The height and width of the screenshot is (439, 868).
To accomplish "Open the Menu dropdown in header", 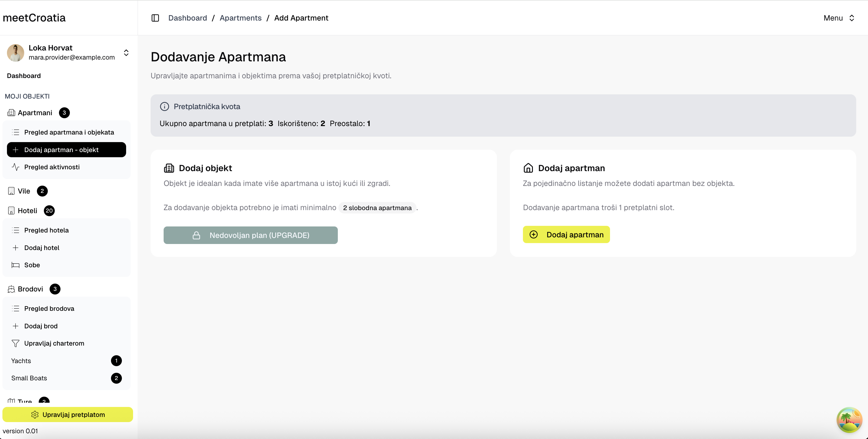I will pyautogui.click(x=839, y=18).
